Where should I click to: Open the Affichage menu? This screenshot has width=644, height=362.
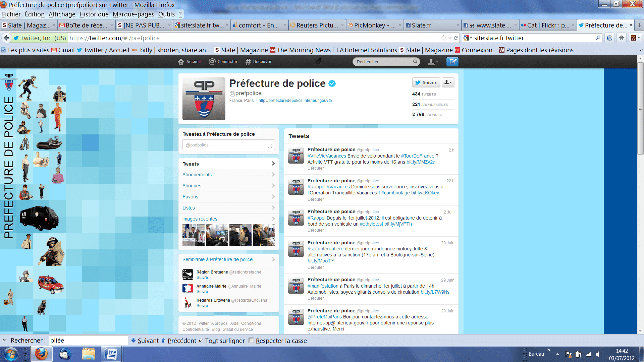click(x=62, y=14)
